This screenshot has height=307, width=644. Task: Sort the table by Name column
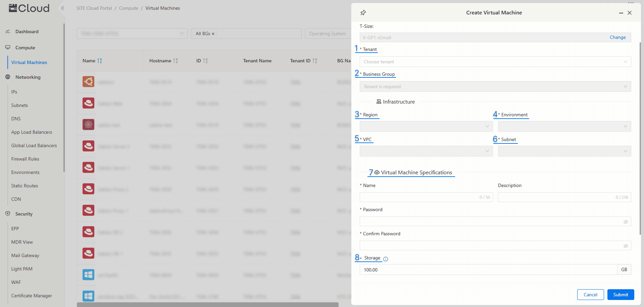click(100, 61)
